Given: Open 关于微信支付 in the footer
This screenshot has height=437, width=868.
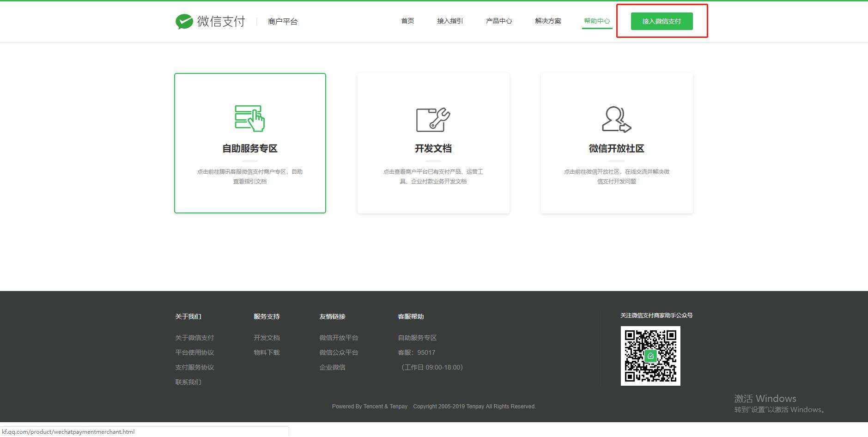Looking at the screenshot, I should (x=194, y=338).
